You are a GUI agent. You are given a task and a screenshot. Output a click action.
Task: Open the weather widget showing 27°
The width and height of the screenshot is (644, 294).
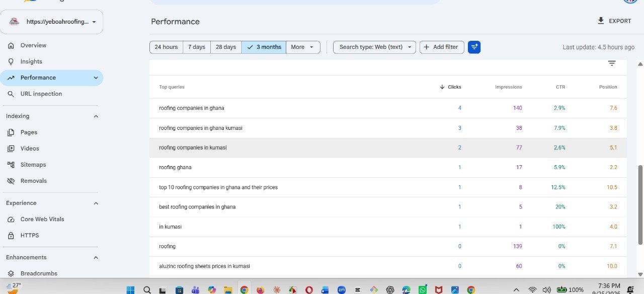pyautogui.click(x=14, y=287)
